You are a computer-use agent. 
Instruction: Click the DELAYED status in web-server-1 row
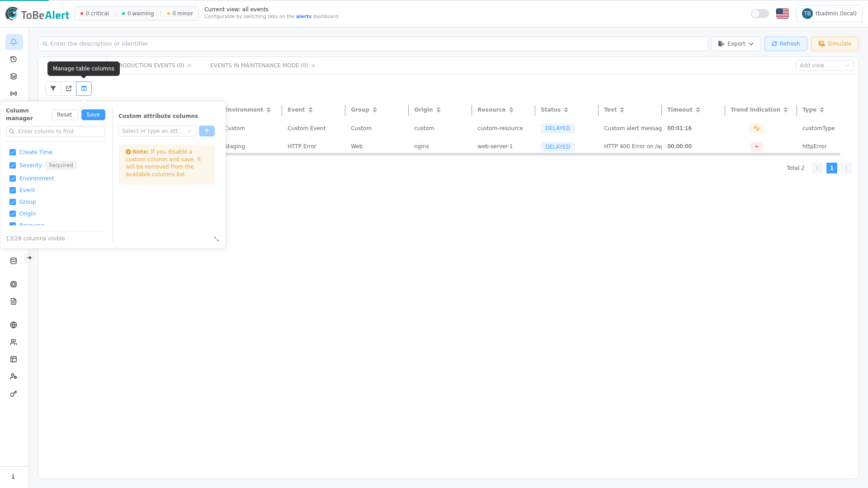[557, 147]
